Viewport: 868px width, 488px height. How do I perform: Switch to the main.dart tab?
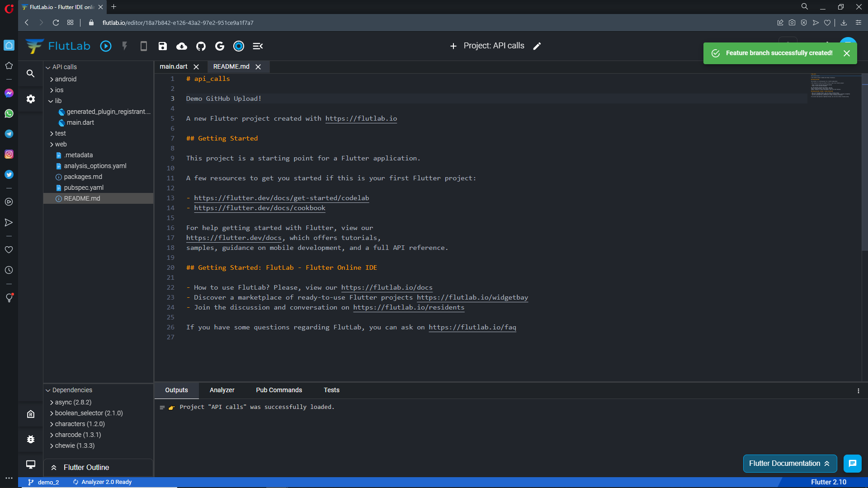[x=174, y=67]
